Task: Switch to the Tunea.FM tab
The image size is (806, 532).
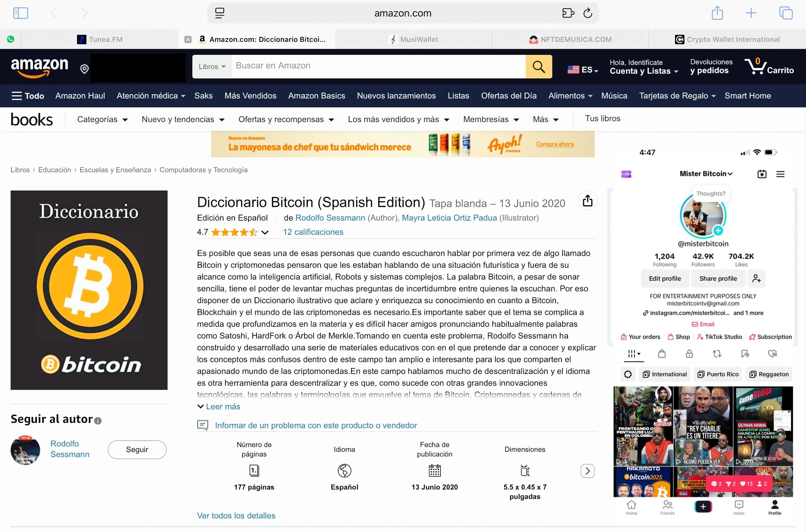Action: pos(99,39)
